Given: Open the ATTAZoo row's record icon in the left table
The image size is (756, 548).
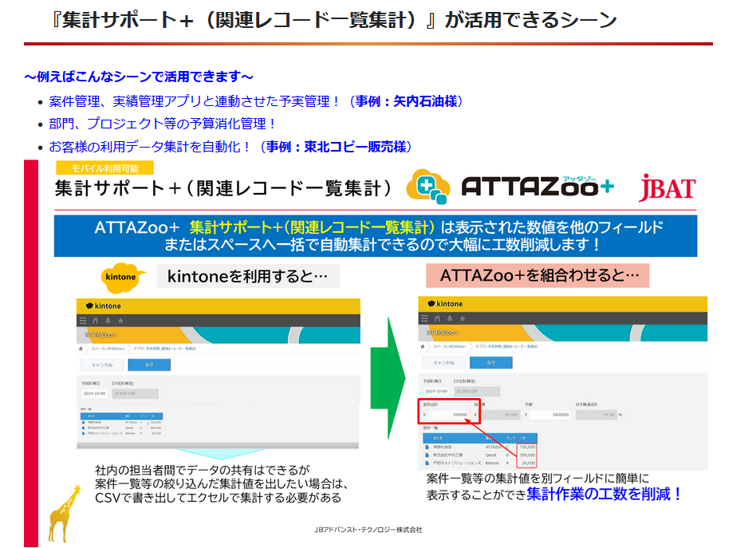Looking at the screenshot, I should click(x=84, y=422).
